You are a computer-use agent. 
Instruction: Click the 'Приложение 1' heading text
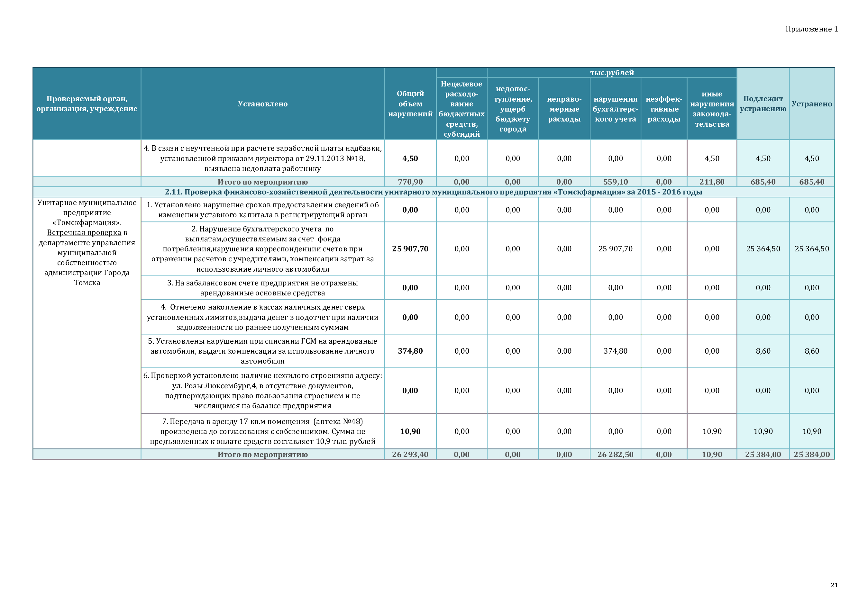[x=811, y=29]
